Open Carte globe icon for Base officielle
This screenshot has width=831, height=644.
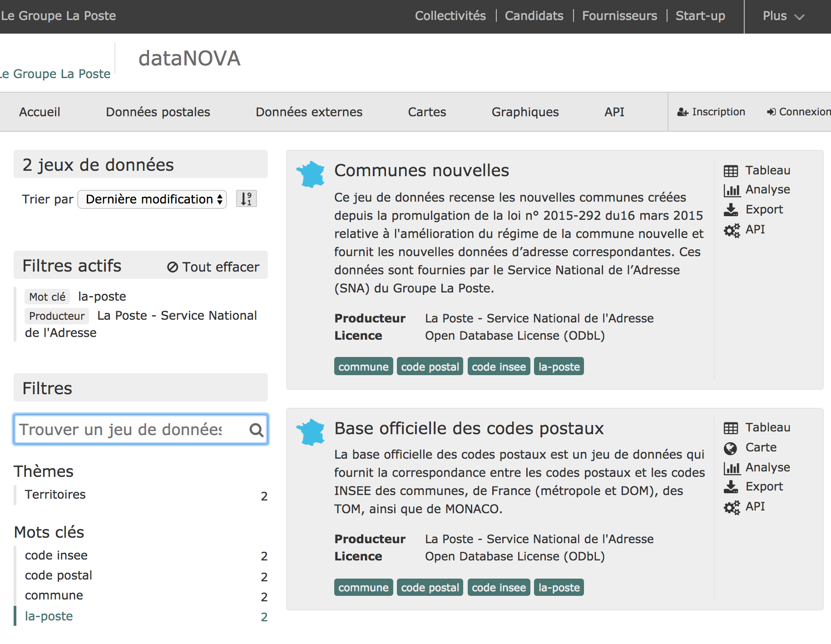point(730,448)
